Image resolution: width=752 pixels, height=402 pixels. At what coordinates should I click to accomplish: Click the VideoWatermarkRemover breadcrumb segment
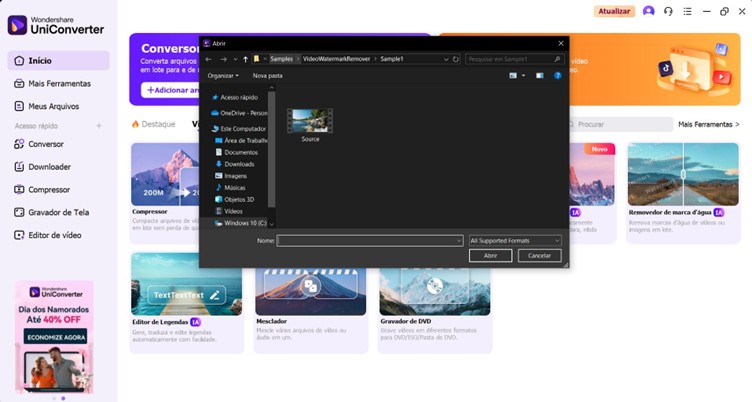point(336,59)
